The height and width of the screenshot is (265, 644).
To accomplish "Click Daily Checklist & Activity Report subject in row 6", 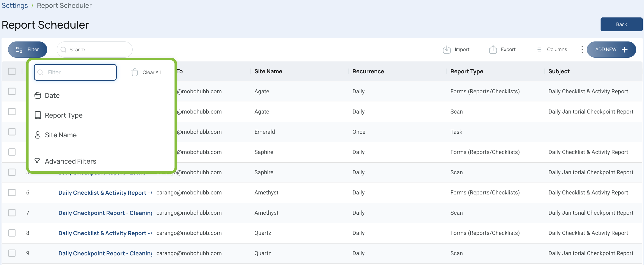I will click(588, 192).
